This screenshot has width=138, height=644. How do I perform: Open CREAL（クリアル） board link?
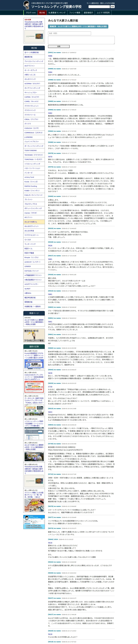tap(34, 119)
